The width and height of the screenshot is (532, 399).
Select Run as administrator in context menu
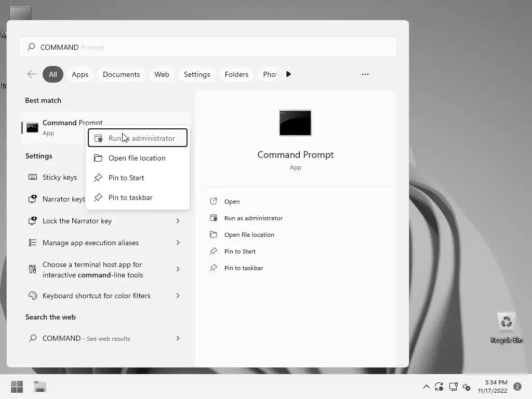(x=137, y=138)
